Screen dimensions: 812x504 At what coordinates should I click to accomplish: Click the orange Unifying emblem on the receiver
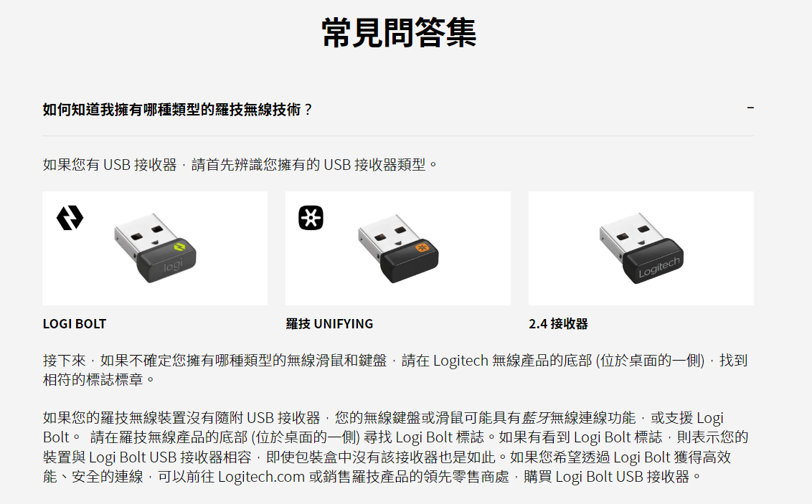pos(422,248)
